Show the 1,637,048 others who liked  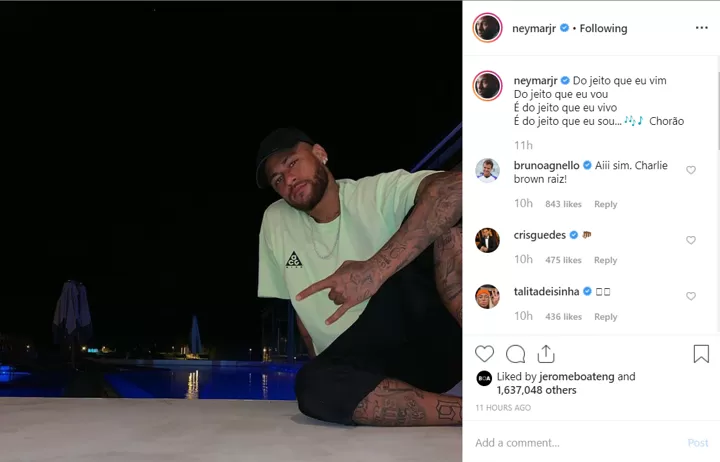536,390
